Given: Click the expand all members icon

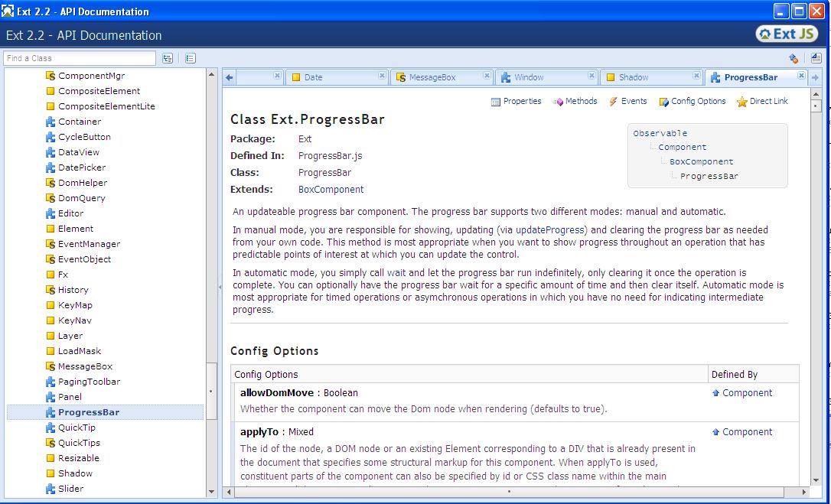Looking at the screenshot, I should pos(816,58).
